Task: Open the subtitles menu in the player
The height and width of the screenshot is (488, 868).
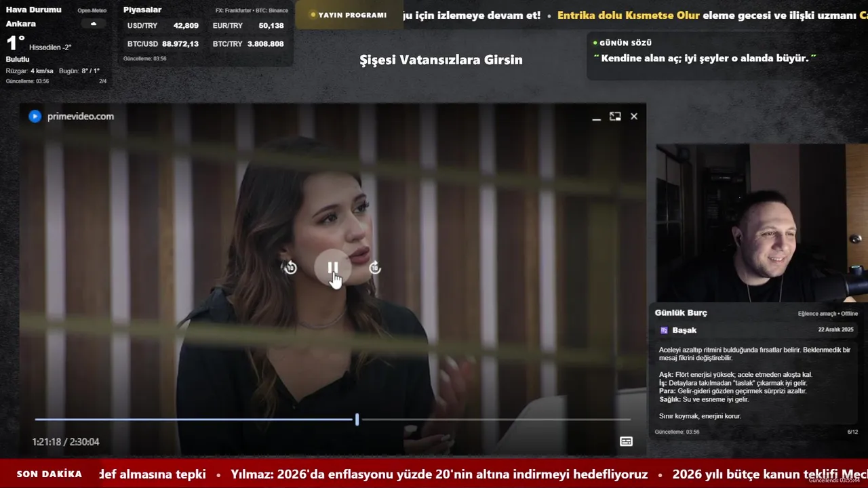Action: pyautogui.click(x=626, y=441)
